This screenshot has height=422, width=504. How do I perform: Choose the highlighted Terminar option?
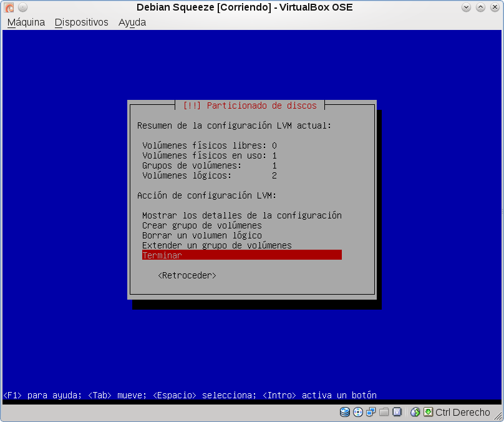coord(242,255)
